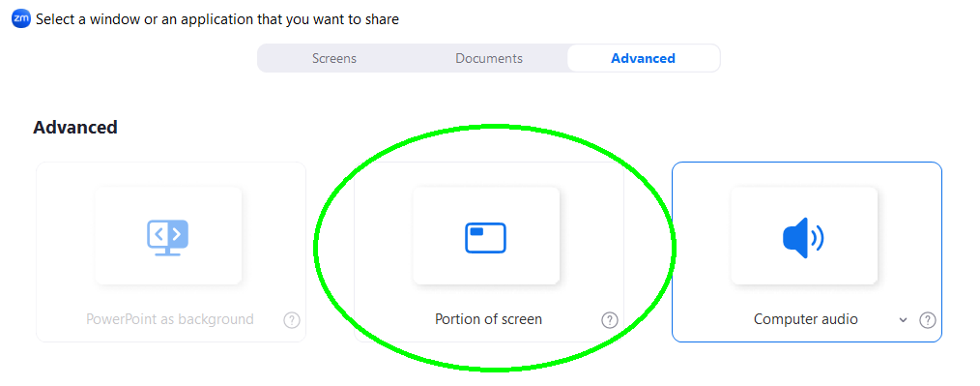Select the Advanced tab
This screenshot has height=386, width=980.
pos(643,58)
